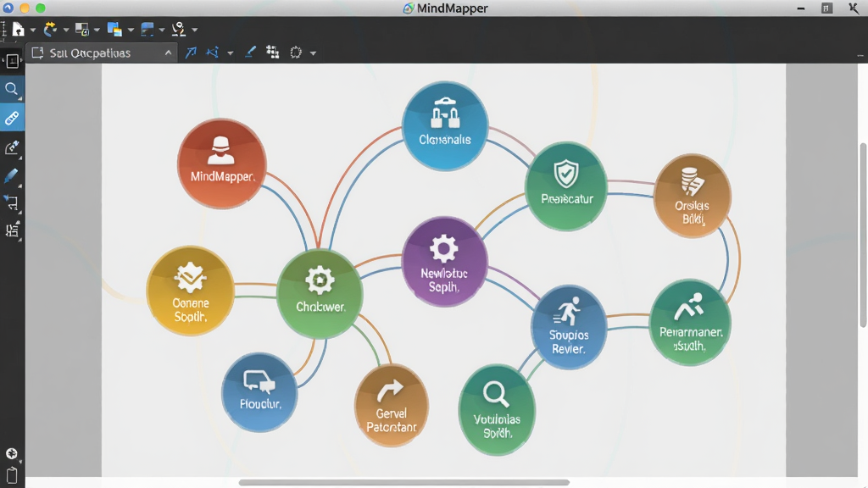The image size is (868, 488).
Task: Click the new document icon in the top toolbar
Action: point(19,30)
